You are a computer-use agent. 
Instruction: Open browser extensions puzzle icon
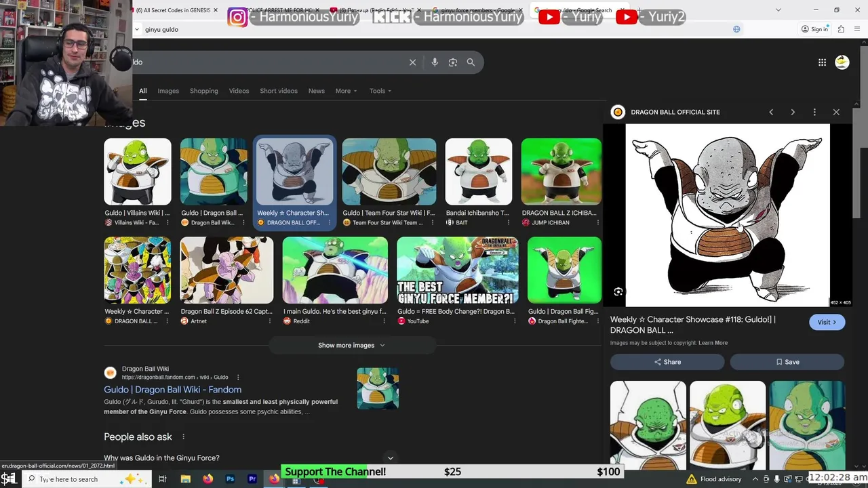pos(841,29)
